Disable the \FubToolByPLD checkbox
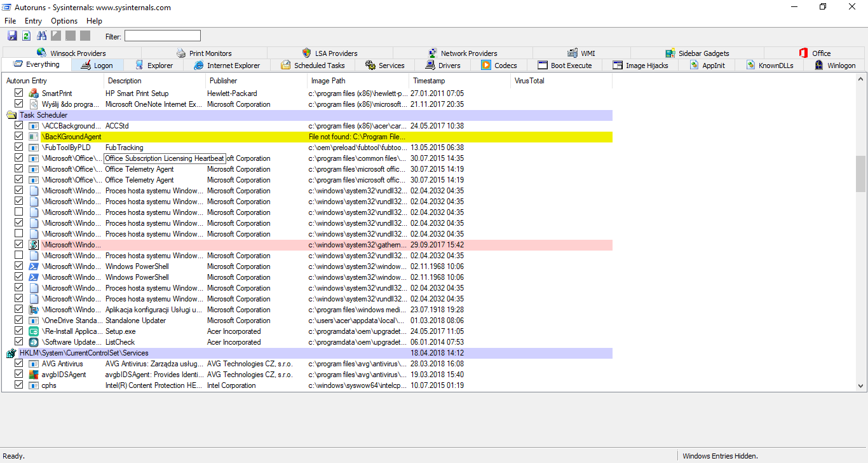This screenshot has width=868, height=463. (19, 148)
